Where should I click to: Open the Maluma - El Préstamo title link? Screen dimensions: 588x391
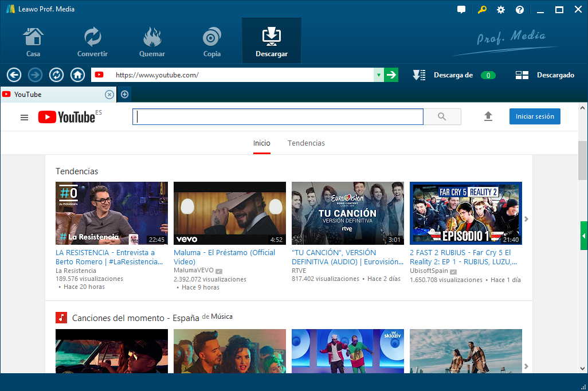[224, 257]
